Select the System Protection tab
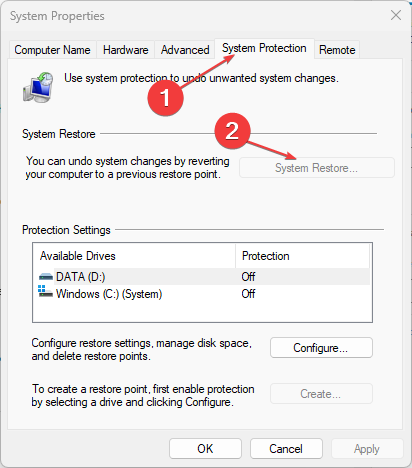 click(x=264, y=48)
